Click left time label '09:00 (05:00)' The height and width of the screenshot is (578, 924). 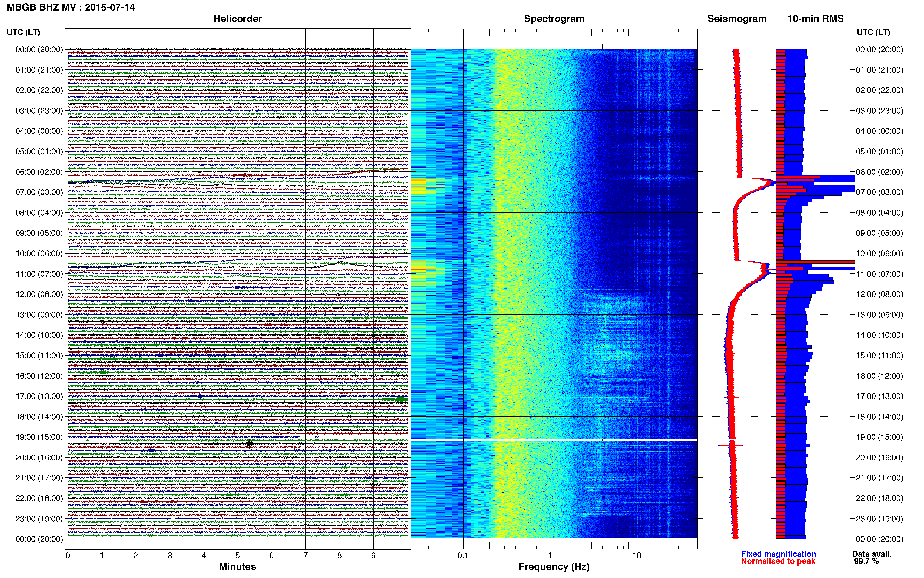pyautogui.click(x=39, y=233)
